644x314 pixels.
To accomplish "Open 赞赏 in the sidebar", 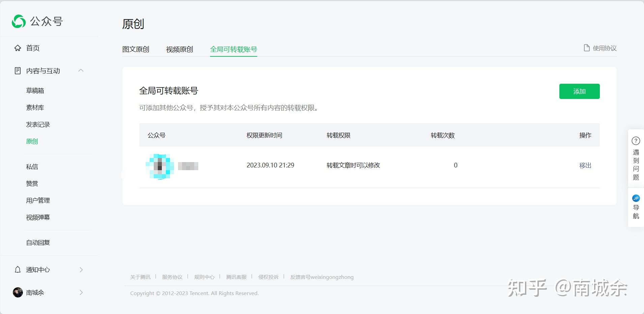I will pos(32,183).
